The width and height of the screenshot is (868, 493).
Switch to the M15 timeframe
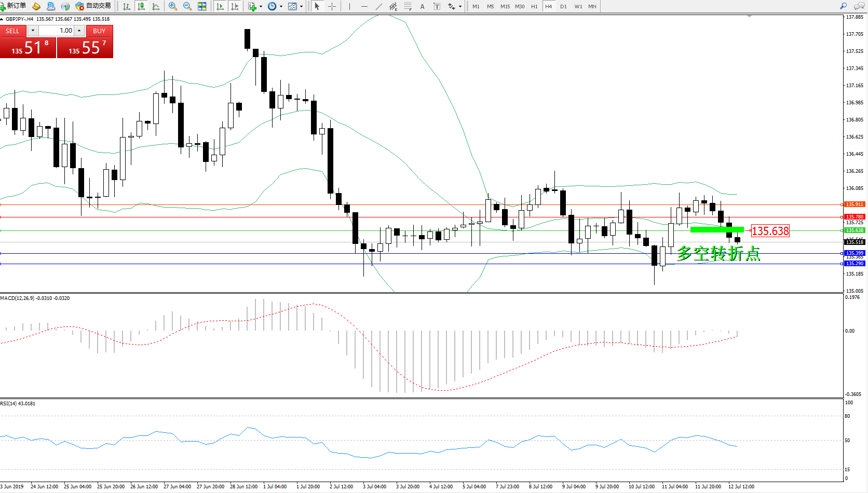pyautogui.click(x=505, y=6)
